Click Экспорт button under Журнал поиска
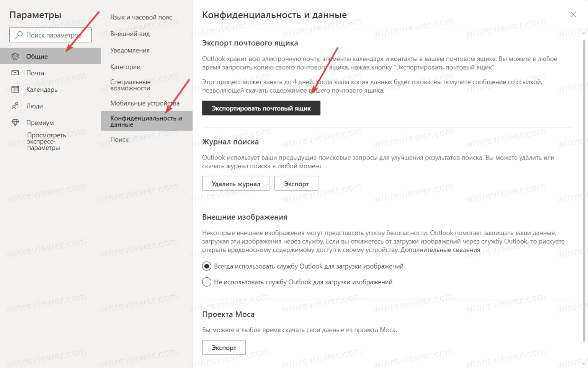The height and width of the screenshot is (368, 588). (296, 184)
